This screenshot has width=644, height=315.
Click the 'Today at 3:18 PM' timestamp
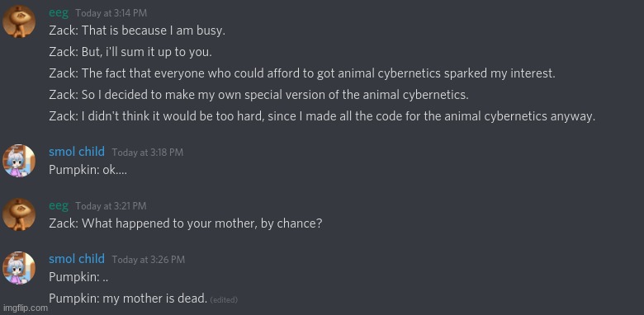pyautogui.click(x=148, y=153)
